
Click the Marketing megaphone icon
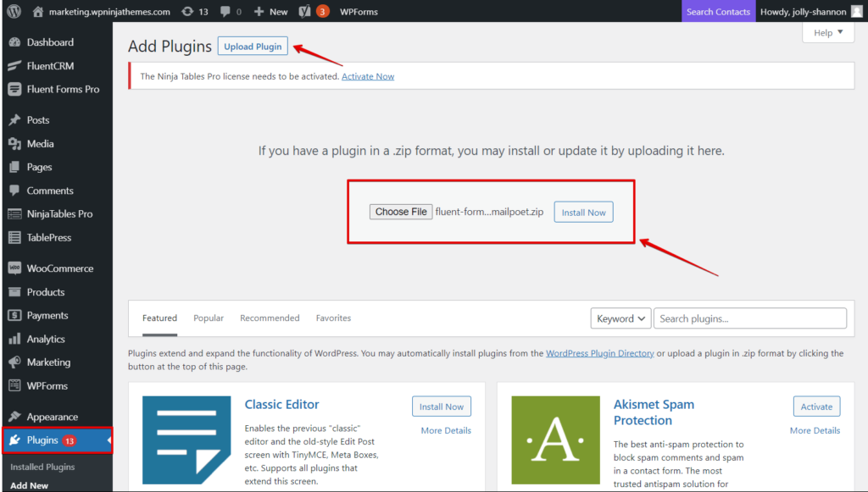click(x=15, y=362)
